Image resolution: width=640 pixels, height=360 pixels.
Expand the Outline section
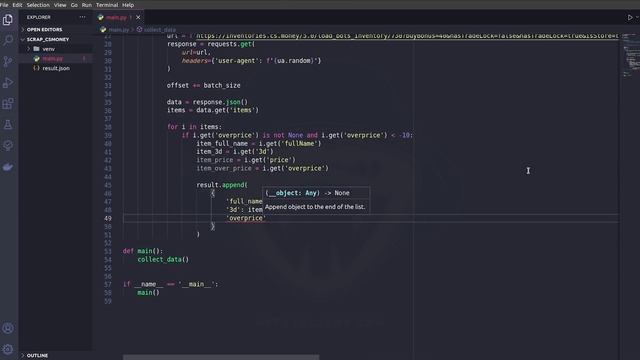(x=56, y=356)
